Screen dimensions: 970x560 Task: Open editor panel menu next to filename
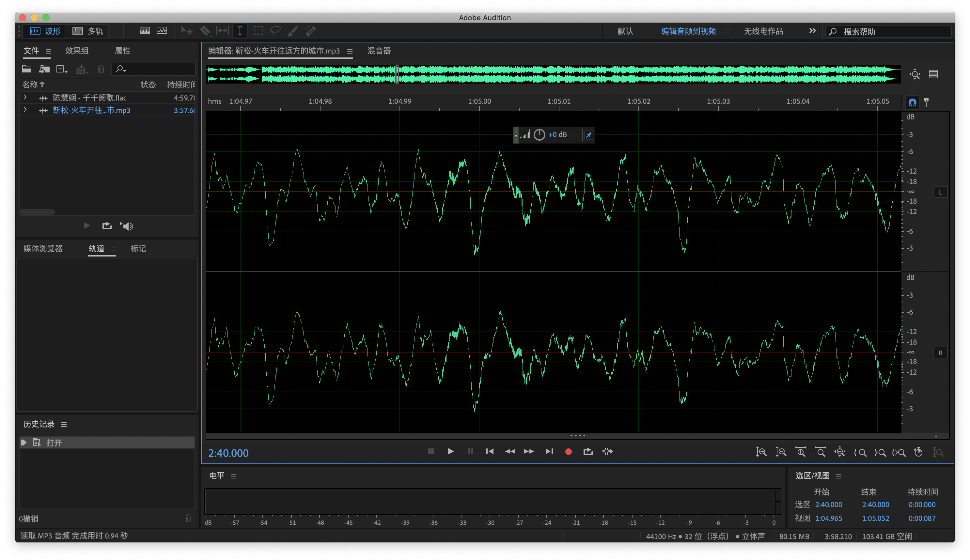point(350,51)
